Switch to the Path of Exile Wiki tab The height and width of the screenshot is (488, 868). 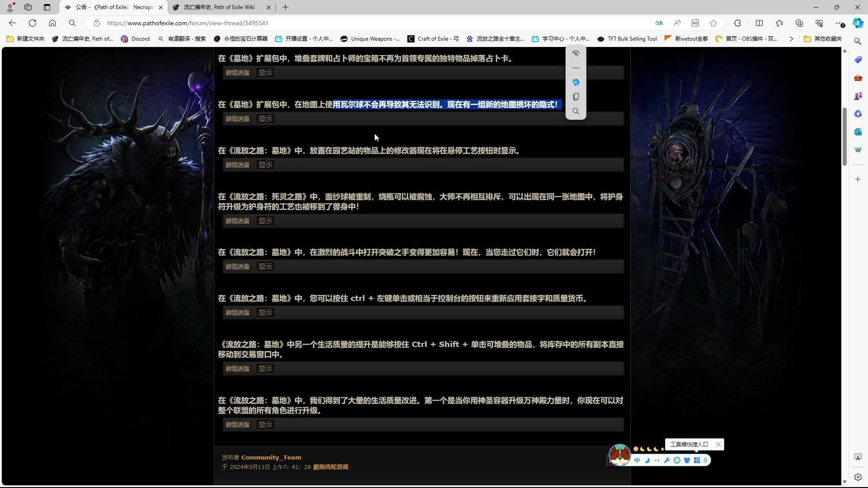(222, 7)
